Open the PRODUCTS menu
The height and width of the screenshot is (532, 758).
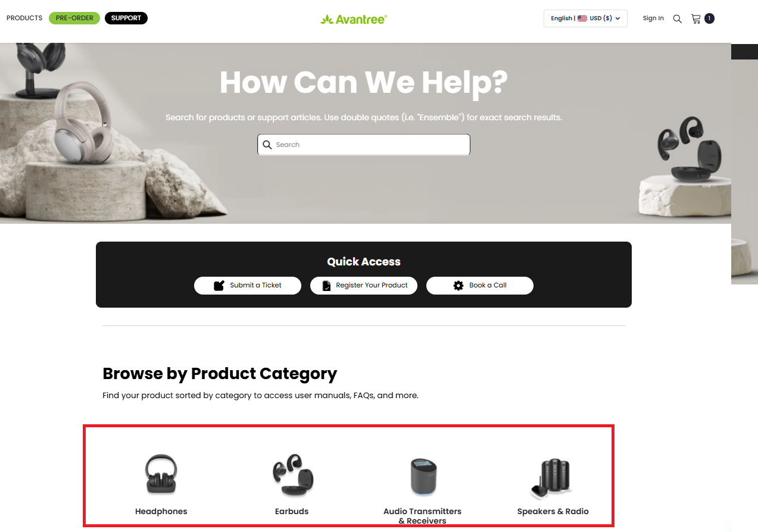24,18
